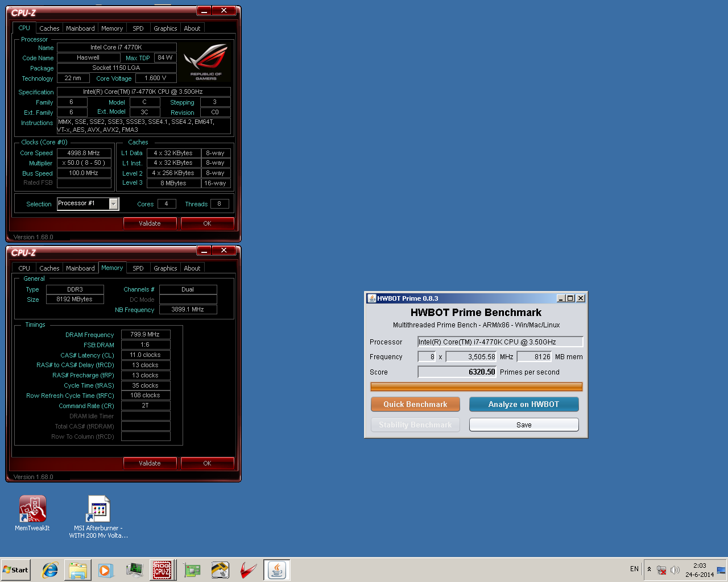Click the DRAM Frequency 799.9 MHz value
728x582 pixels.
point(146,334)
